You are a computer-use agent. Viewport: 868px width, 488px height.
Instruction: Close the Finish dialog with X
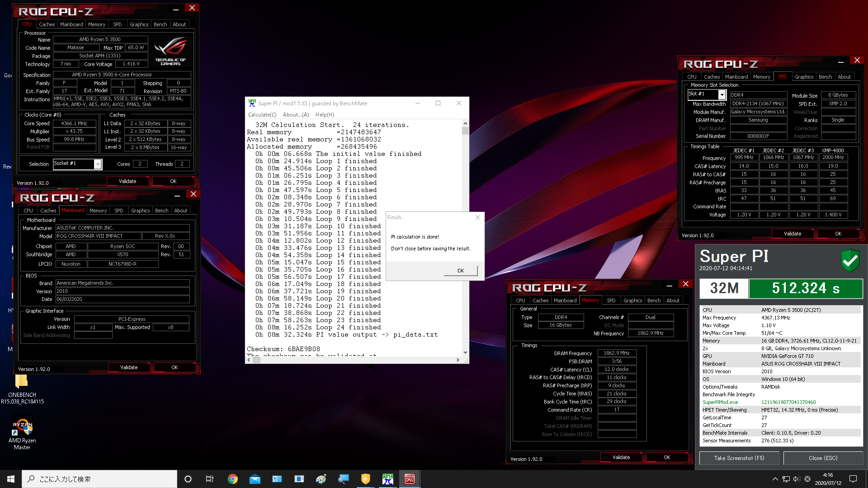pyautogui.click(x=478, y=217)
